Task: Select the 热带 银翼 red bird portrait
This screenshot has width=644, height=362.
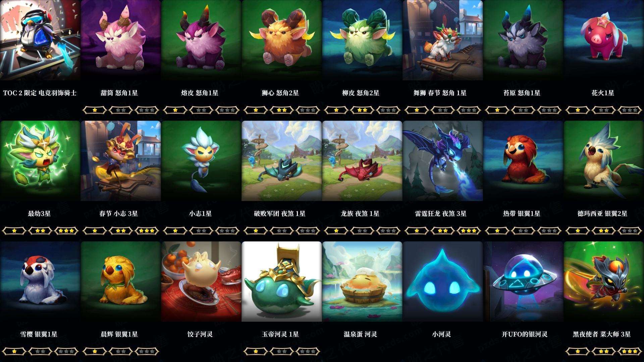Action: tap(523, 161)
